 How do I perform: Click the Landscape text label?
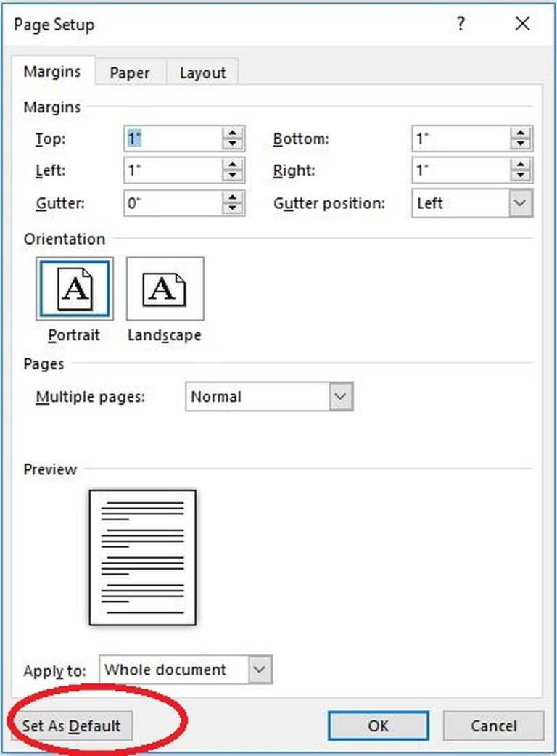point(165,335)
